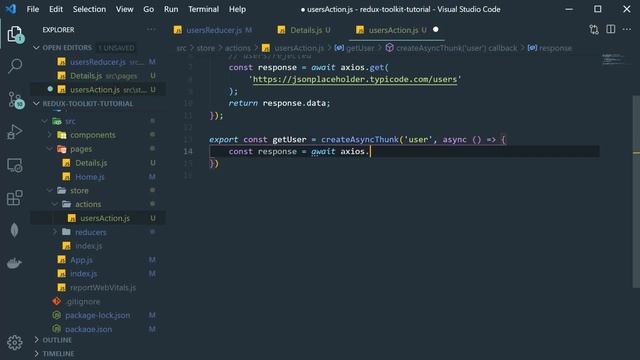Collapse the src folder
The height and width of the screenshot is (360, 640).
pyautogui.click(x=45, y=121)
